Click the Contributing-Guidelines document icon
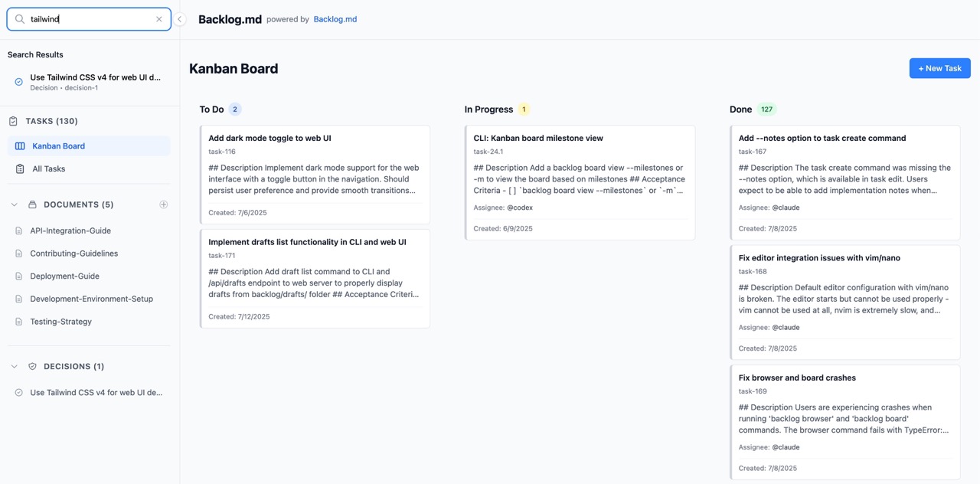 coord(17,253)
